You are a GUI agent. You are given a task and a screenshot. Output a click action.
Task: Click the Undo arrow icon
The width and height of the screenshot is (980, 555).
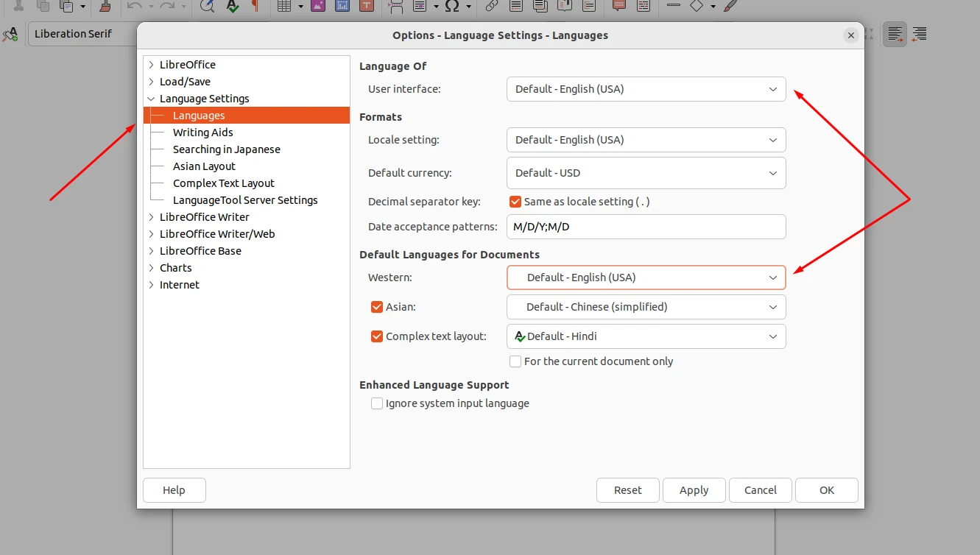click(x=134, y=6)
